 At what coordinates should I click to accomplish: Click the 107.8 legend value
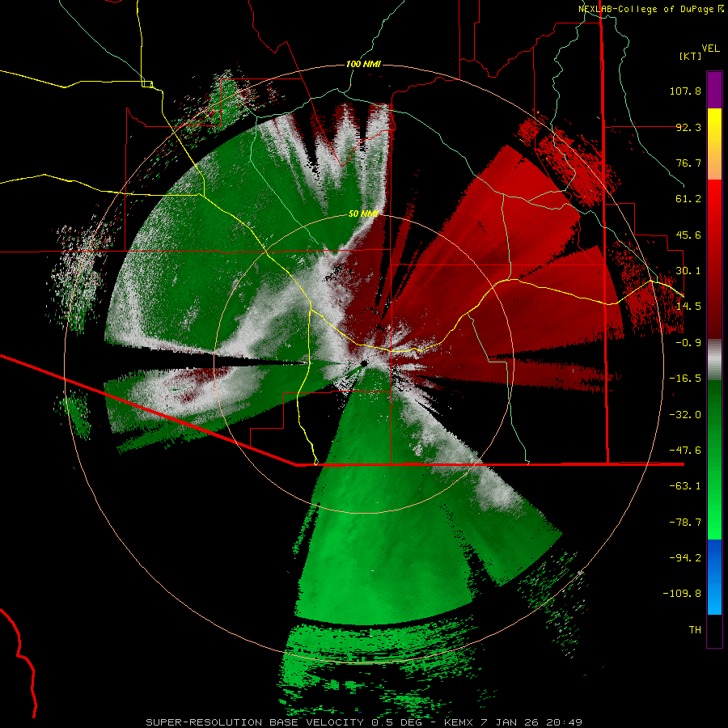click(x=685, y=91)
